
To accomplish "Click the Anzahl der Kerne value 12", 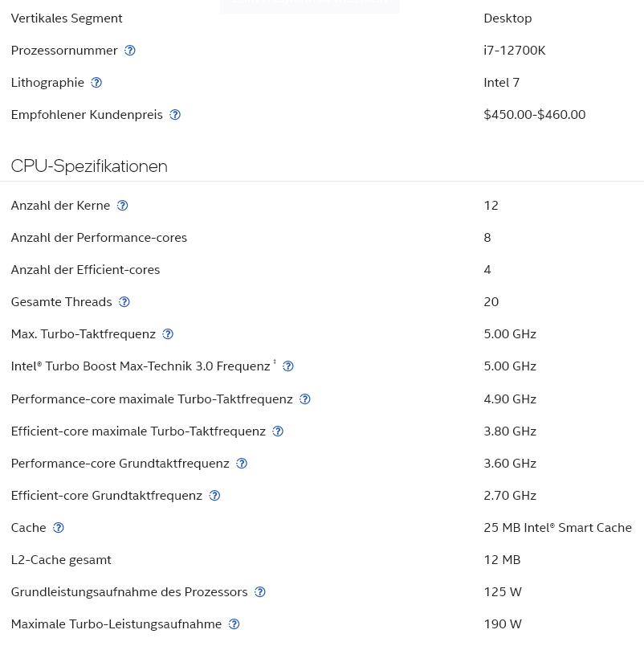I will (491, 205).
